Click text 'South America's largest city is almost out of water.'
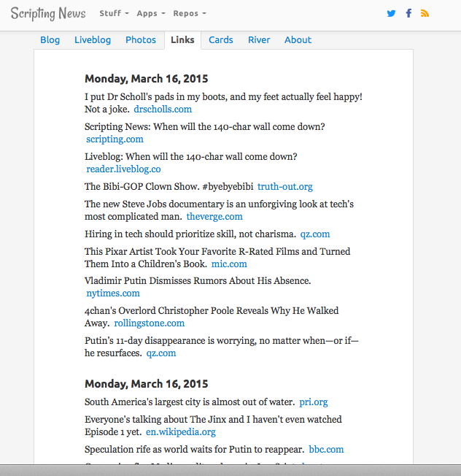This screenshot has width=461, height=476. 190,402
